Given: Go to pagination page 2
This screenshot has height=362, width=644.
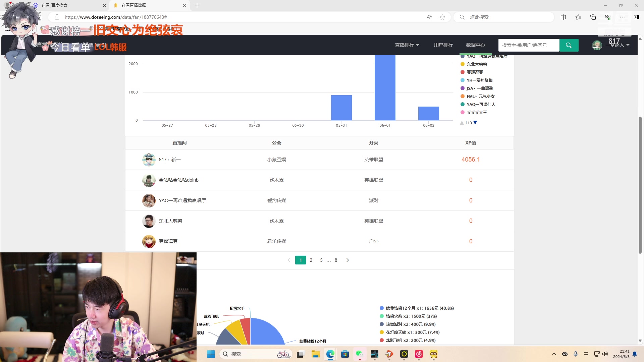Looking at the screenshot, I should pyautogui.click(x=311, y=260).
